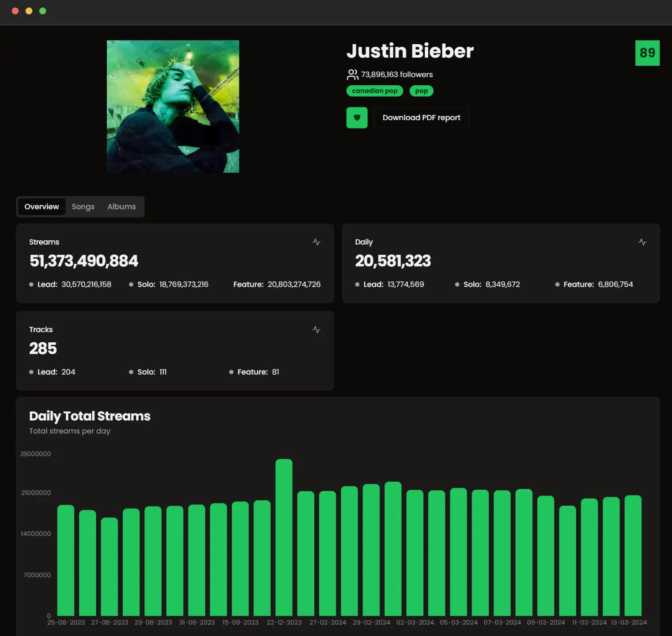
Task: Click the Tracks Lead value 204
Action: click(x=68, y=372)
